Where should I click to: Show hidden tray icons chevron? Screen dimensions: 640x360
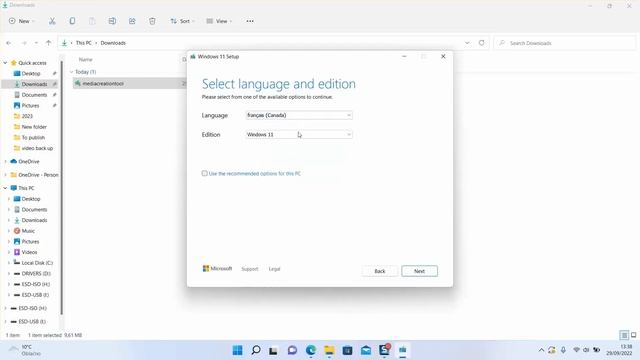pyautogui.click(x=541, y=350)
